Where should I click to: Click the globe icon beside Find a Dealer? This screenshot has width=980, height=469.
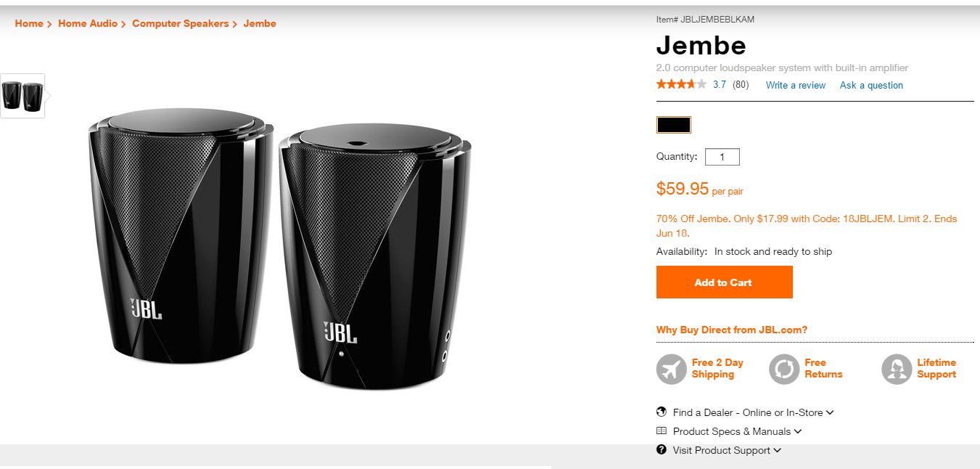(662, 412)
